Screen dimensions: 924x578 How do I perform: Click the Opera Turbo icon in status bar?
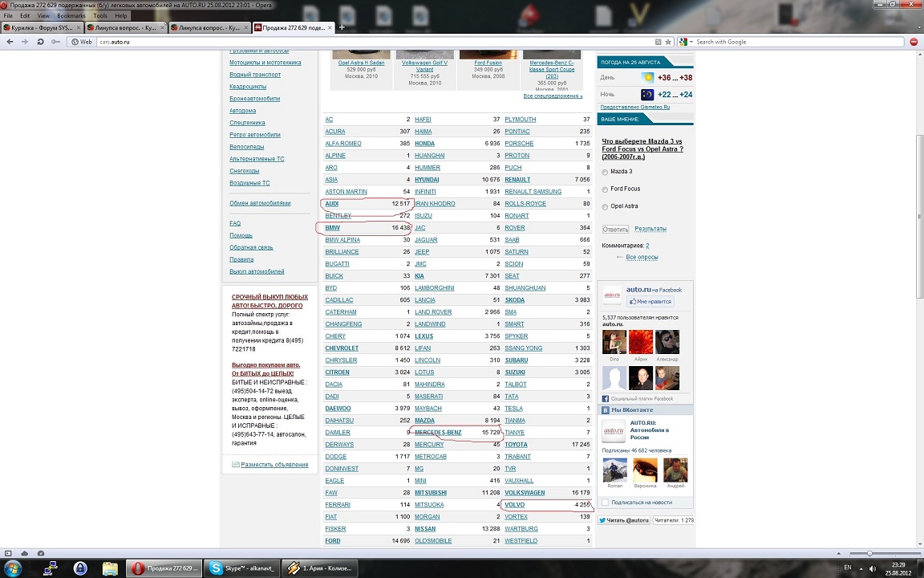[41, 553]
